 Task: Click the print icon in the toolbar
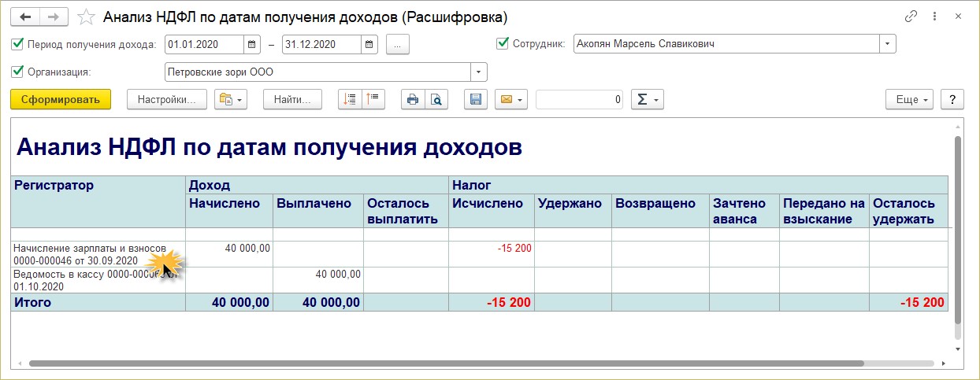tap(413, 100)
